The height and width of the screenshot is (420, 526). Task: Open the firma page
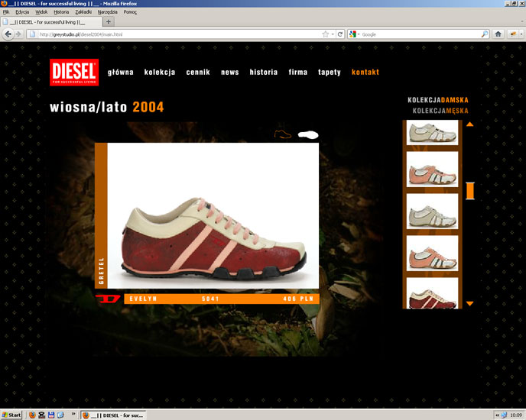point(298,72)
